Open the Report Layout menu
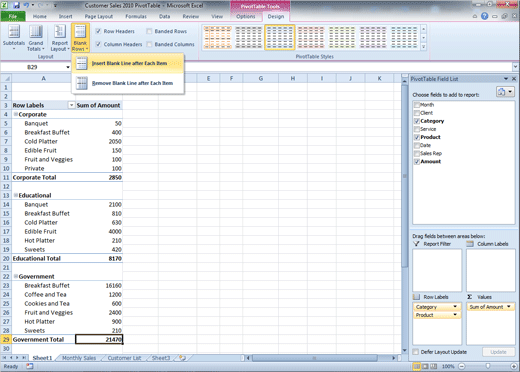The width and height of the screenshot is (520, 372). [x=60, y=38]
